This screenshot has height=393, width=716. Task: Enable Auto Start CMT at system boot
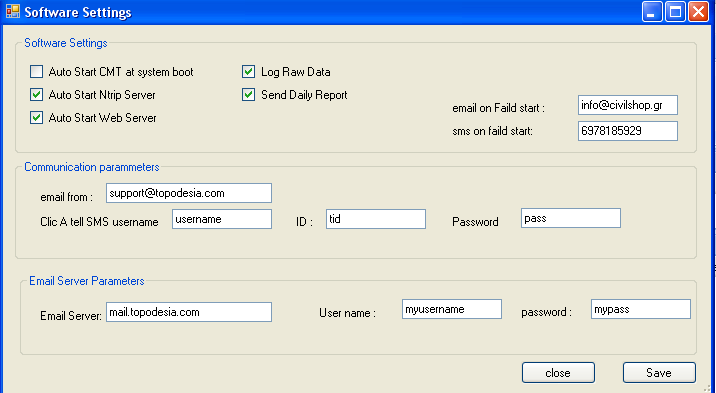coord(37,72)
